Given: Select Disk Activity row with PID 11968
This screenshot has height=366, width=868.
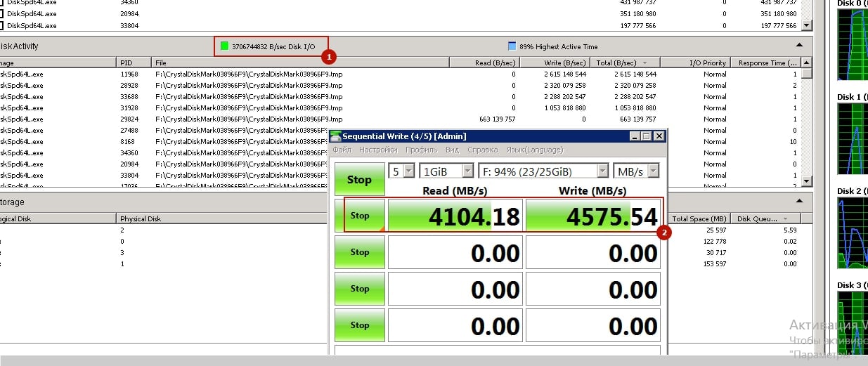Looking at the screenshot, I should [x=401, y=74].
